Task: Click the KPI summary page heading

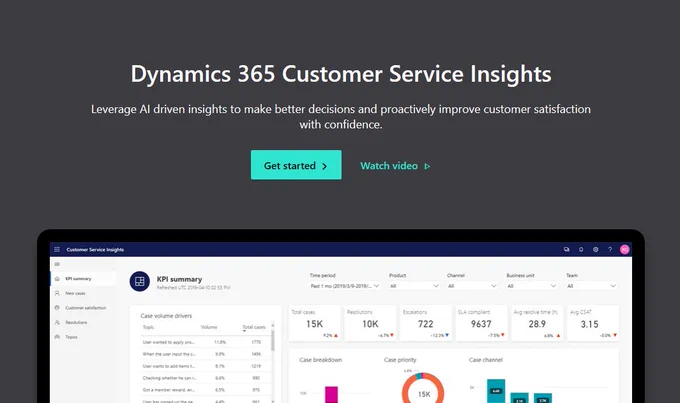Action: tap(179, 279)
